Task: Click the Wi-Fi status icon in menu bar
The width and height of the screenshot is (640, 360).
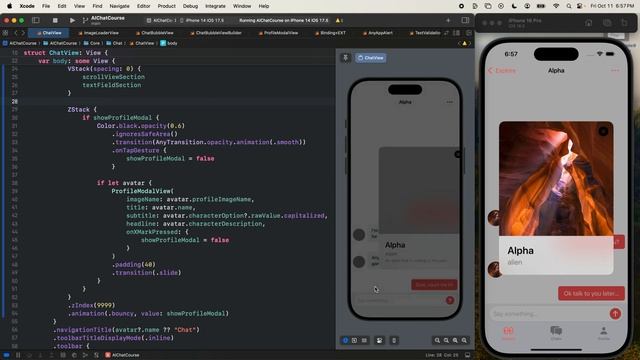Action: pyautogui.click(x=556, y=6)
